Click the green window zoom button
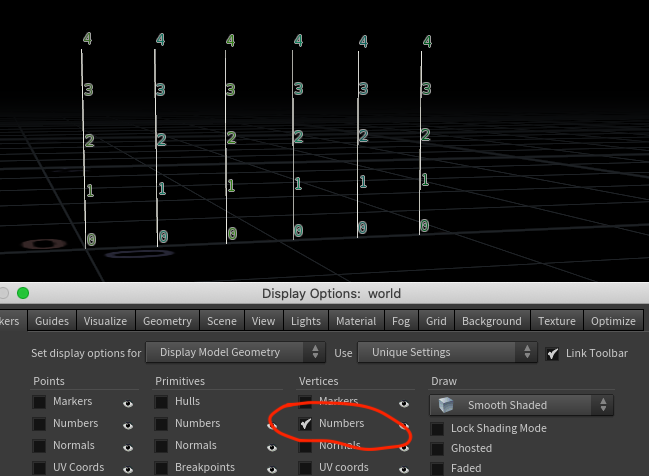The height and width of the screenshot is (476, 649). [23, 293]
